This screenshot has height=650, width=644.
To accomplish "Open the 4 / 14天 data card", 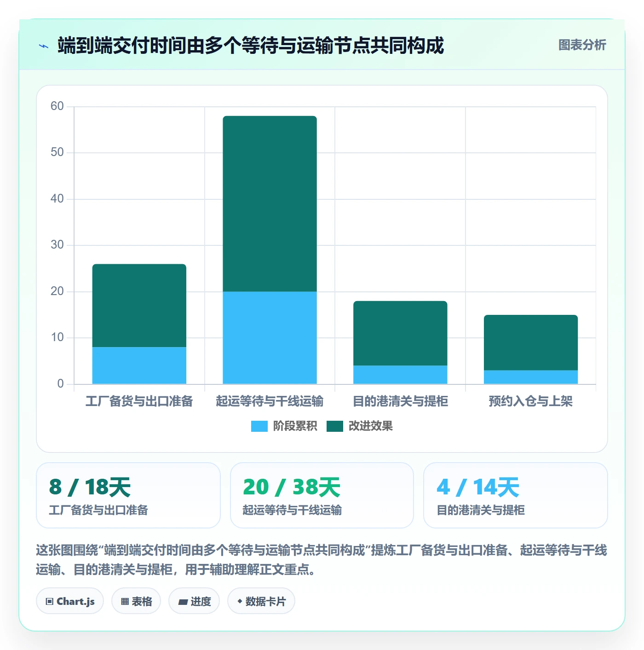I will pos(516,495).
